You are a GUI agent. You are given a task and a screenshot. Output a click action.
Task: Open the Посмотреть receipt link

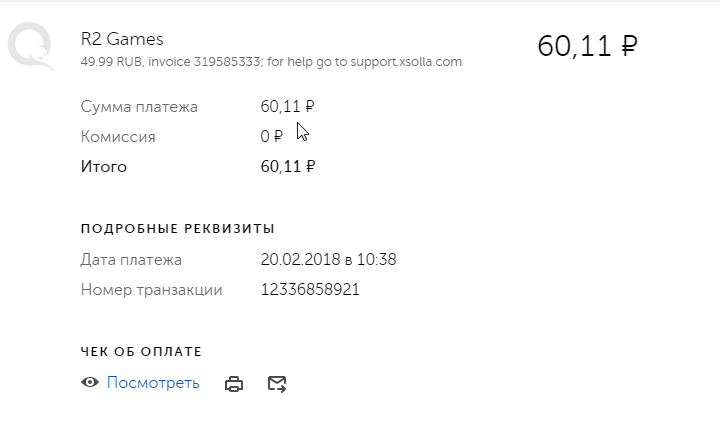point(153,383)
